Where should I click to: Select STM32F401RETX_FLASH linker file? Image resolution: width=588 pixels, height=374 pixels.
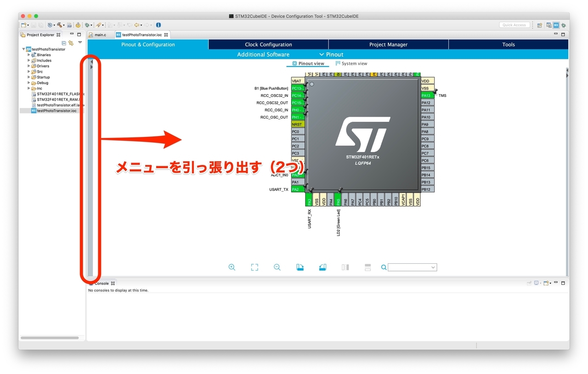click(58, 94)
